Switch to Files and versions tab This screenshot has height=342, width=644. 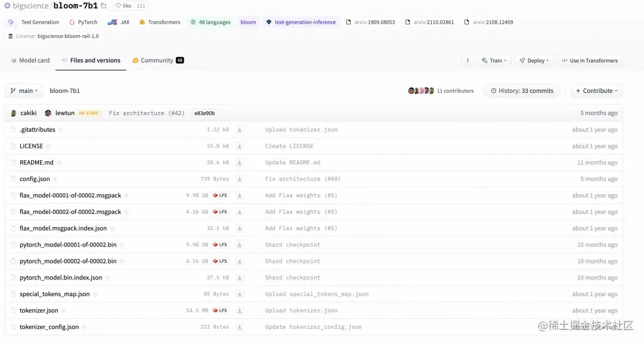tap(91, 60)
